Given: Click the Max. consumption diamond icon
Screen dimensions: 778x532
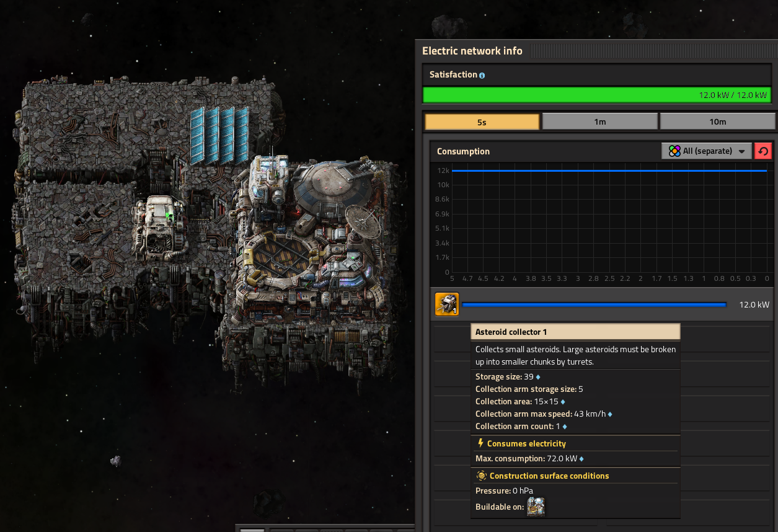Looking at the screenshot, I should coord(581,459).
